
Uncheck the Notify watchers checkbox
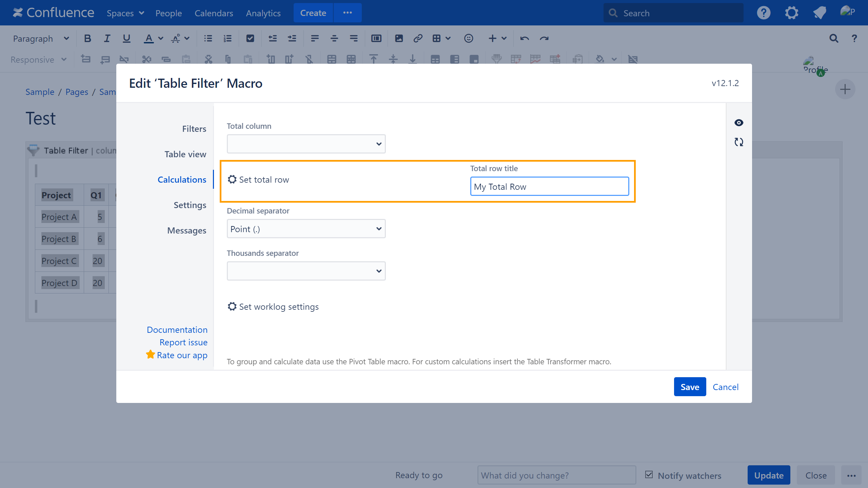coord(649,475)
